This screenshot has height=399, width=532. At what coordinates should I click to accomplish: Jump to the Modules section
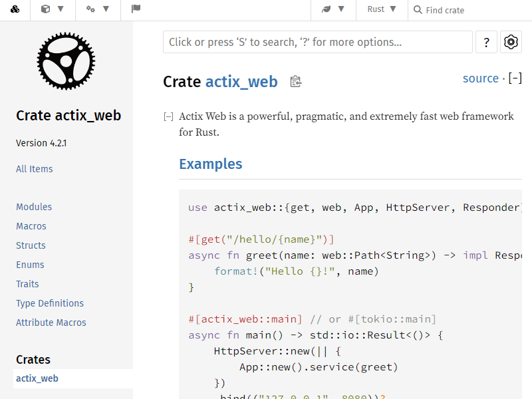34,207
